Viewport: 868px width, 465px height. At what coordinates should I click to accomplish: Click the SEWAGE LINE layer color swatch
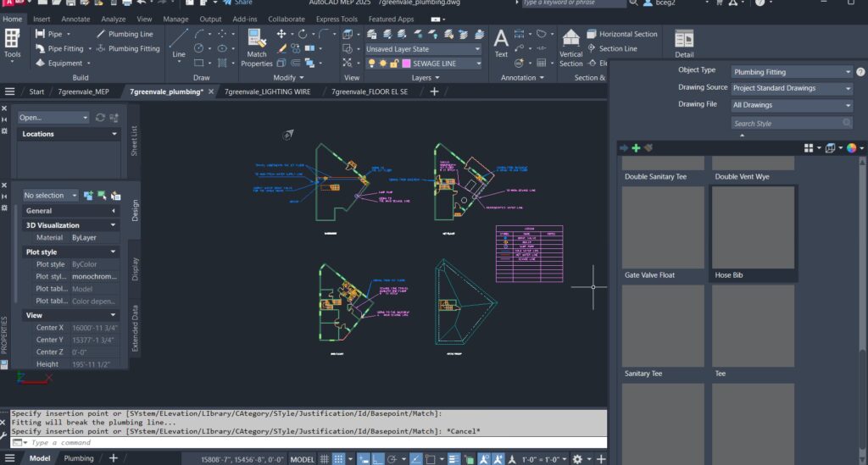(407, 64)
